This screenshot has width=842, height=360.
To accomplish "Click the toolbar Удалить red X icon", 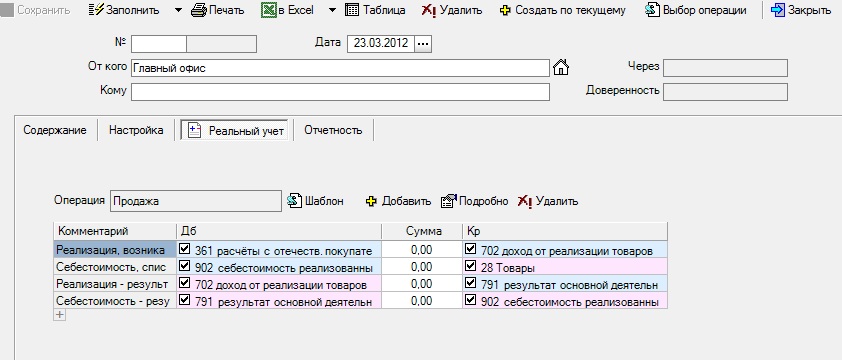I will pos(429,10).
